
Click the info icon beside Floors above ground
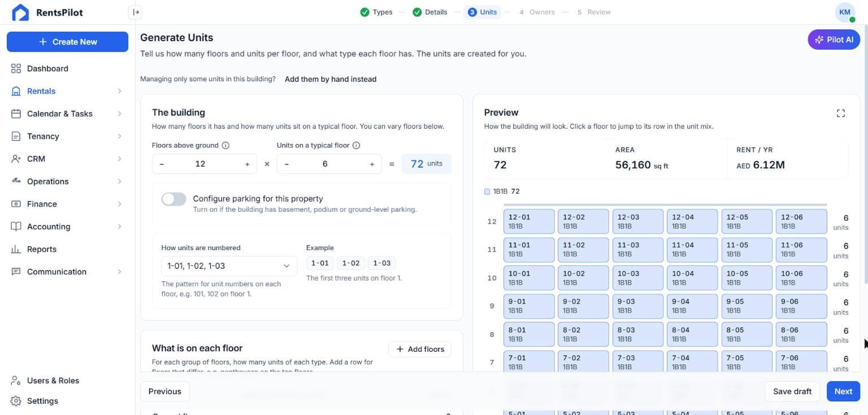[225, 145]
